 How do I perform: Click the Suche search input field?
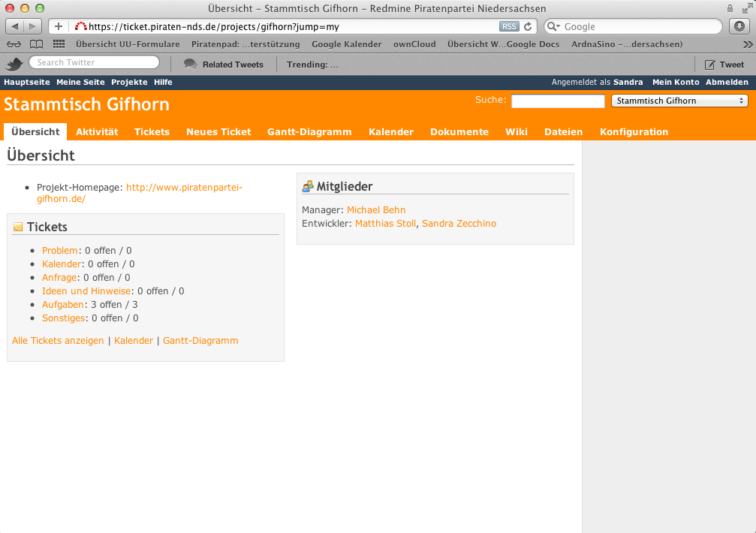557,101
